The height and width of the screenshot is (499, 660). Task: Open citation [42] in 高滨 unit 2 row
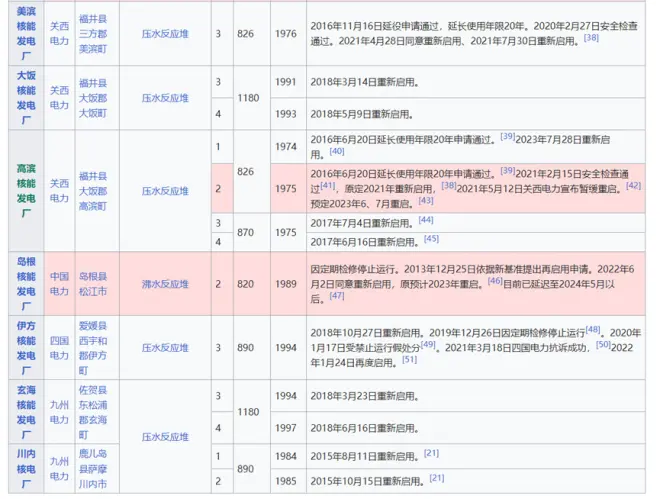(633, 185)
